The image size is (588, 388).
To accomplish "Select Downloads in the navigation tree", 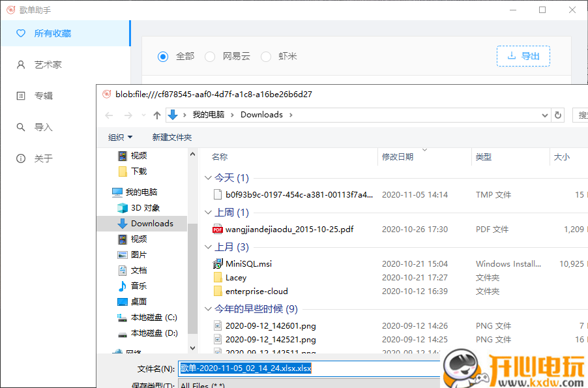I will pos(152,223).
